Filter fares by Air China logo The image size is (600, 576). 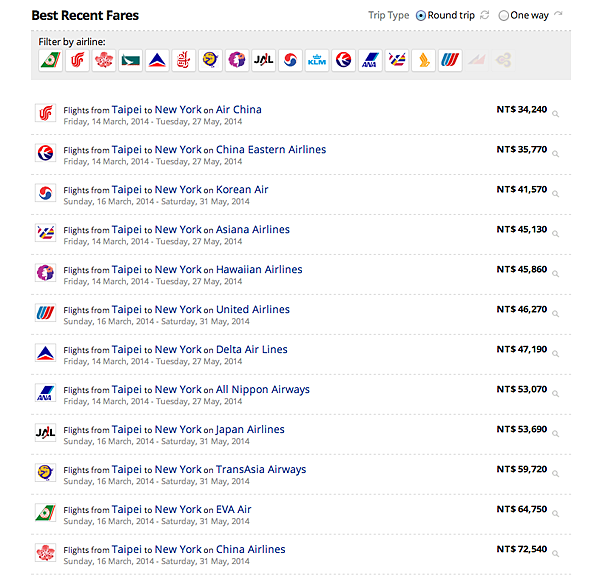77,60
